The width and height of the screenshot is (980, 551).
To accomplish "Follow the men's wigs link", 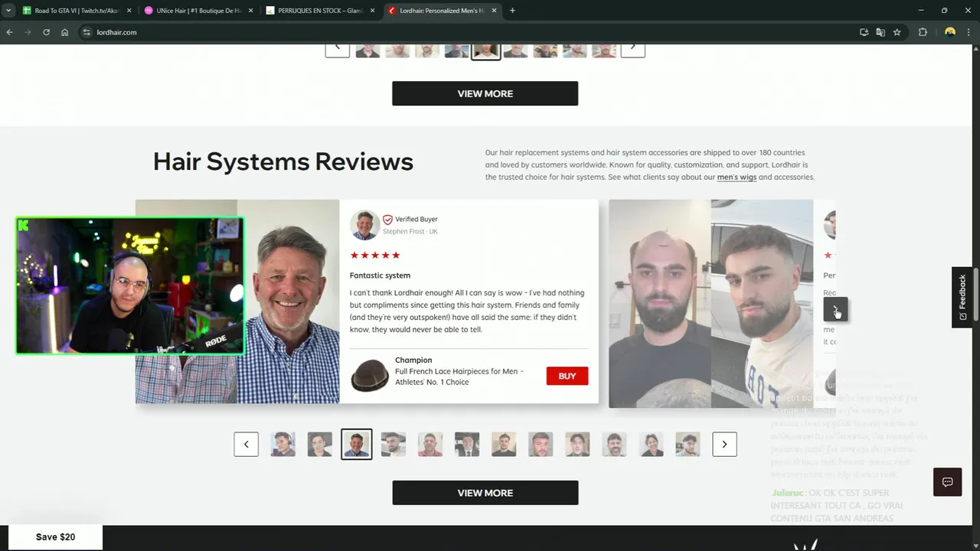I will tap(737, 178).
